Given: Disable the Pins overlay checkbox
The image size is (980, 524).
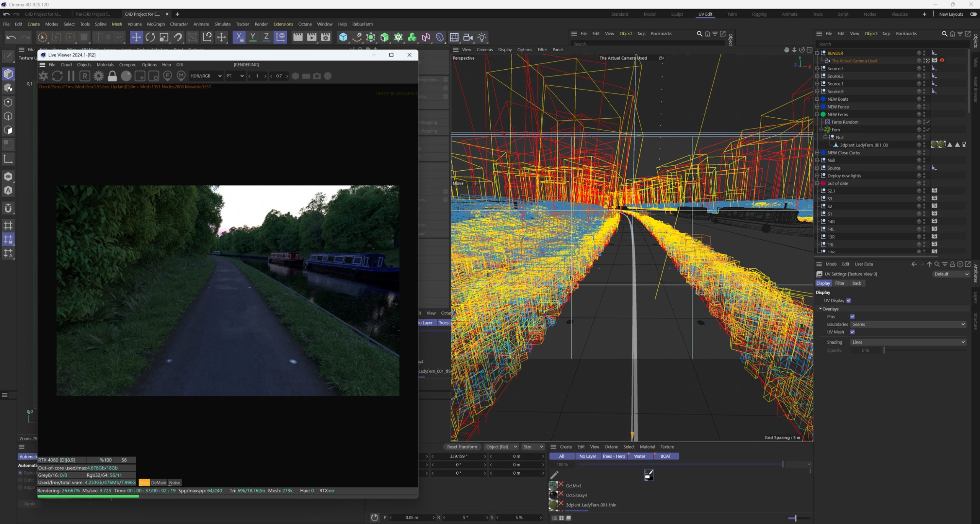Looking at the screenshot, I should coord(852,317).
